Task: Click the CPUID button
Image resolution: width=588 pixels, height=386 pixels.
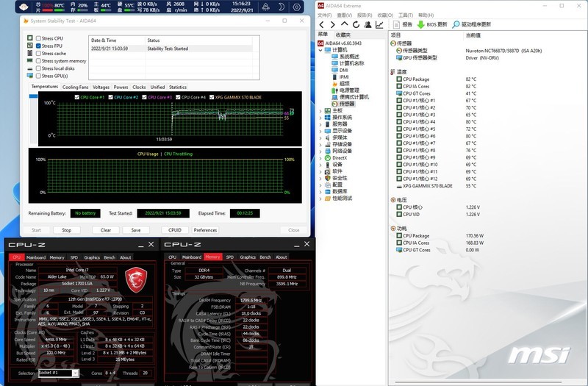Action: [175, 230]
